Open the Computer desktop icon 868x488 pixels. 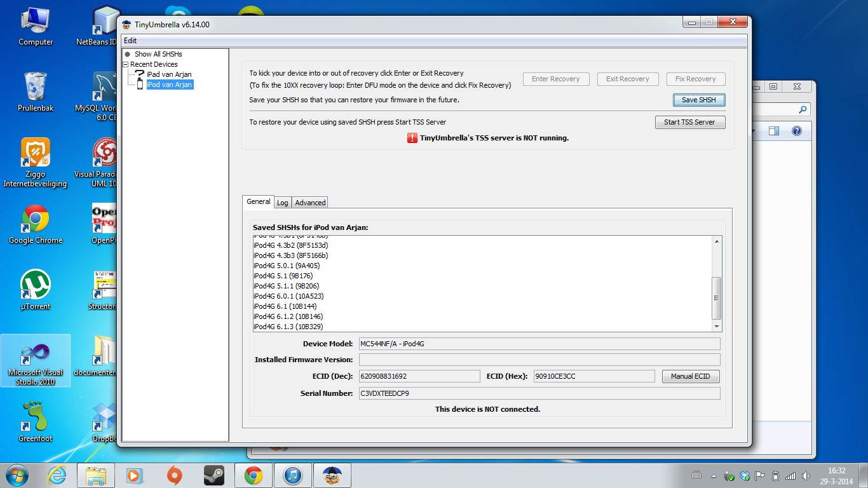click(36, 27)
